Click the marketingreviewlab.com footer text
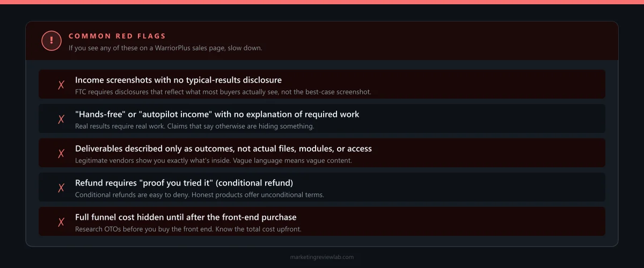The image size is (644, 268). coord(322,257)
